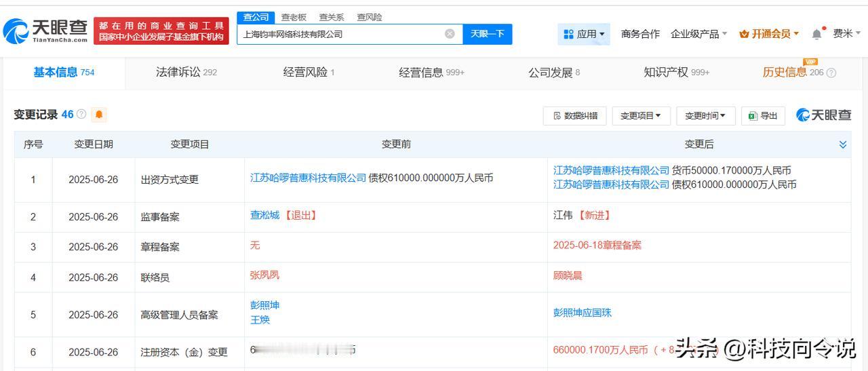Image resolution: width=868 pixels, height=371 pixels.
Task: Clear the search box with the X icon
Action: pos(450,34)
